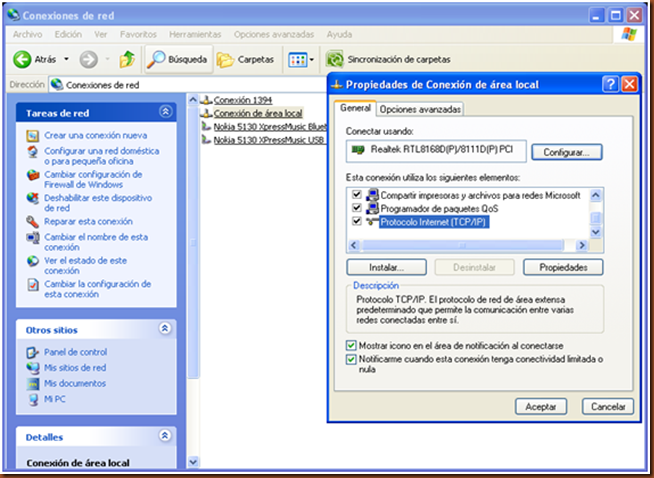Click the Cambiar la configuración task icon
654x478 pixels.
click(x=33, y=284)
